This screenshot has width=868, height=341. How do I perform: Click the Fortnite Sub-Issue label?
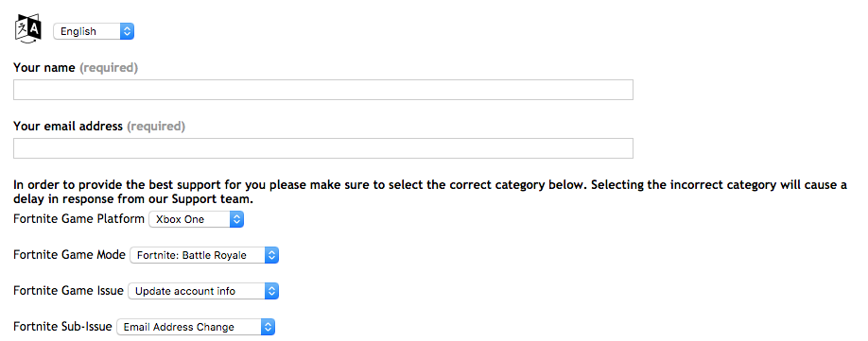62,327
